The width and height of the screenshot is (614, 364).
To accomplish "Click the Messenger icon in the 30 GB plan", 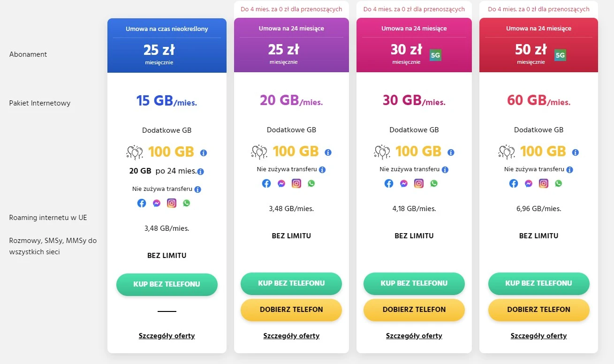I will click(404, 183).
